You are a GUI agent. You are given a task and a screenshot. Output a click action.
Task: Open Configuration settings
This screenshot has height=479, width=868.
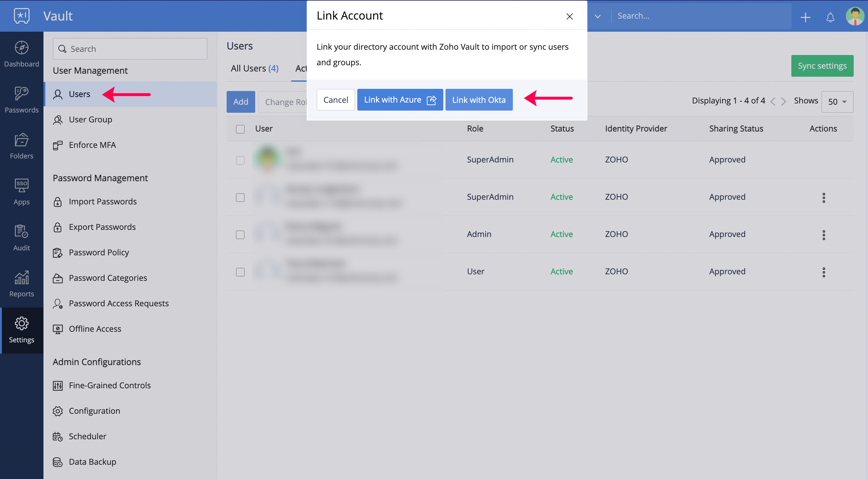(130, 411)
